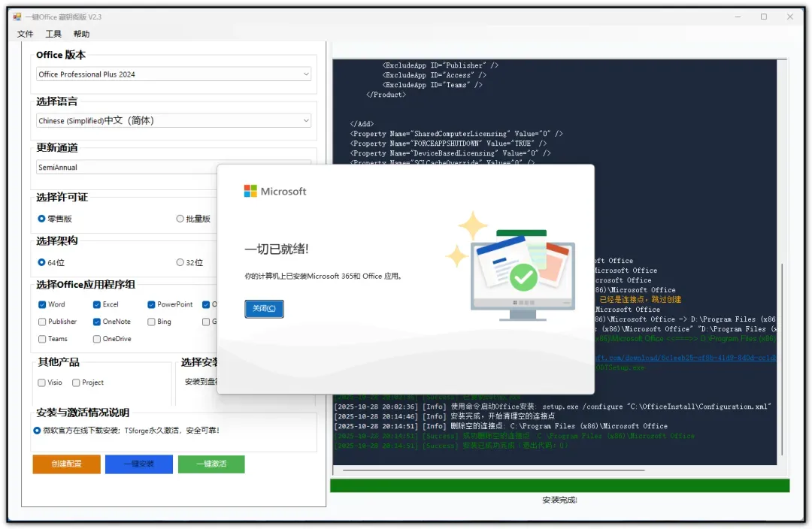Click the orange 创建配置 button
812x529 pixels.
(66, 464)
